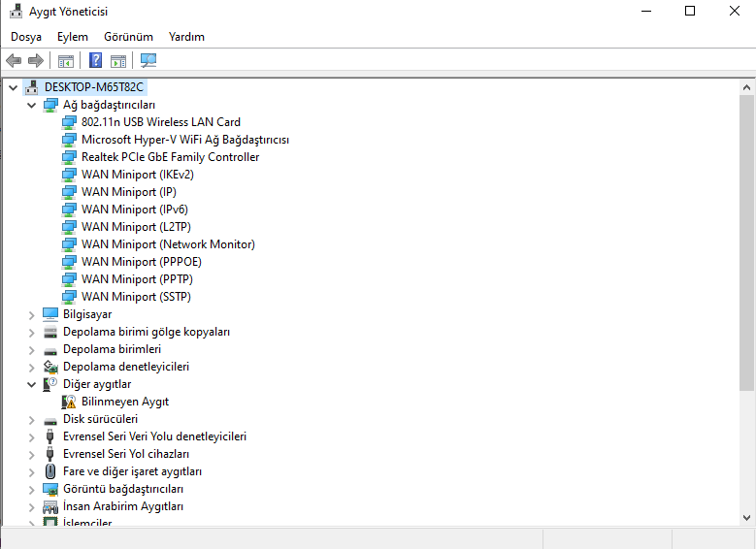Click the scan for hardware changes icon
This screenshot has width=756, height=549.
[x=148, y=60]
